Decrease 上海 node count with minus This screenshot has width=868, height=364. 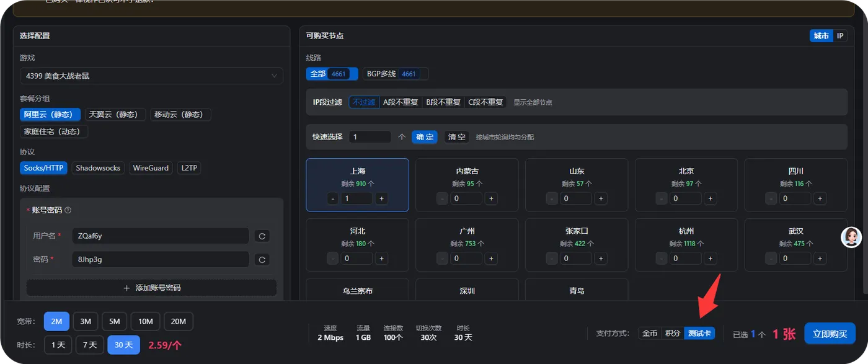(x=333, y=198)
